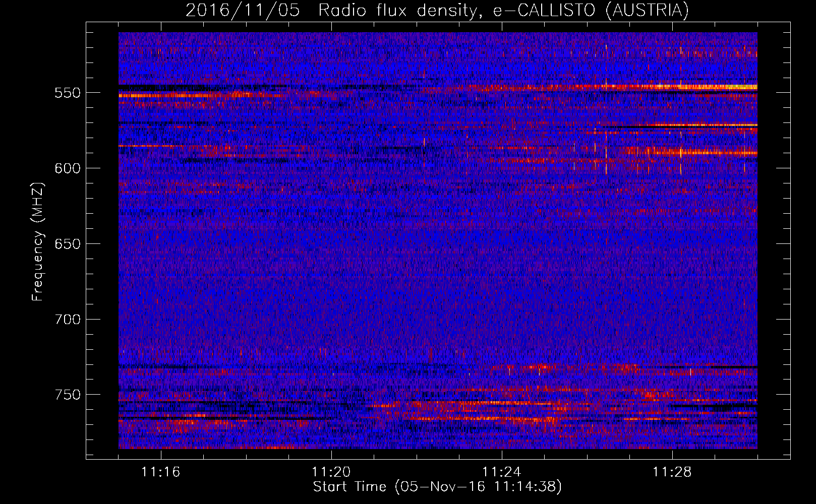Click the 11:28 time tick label

coord(672,472)
